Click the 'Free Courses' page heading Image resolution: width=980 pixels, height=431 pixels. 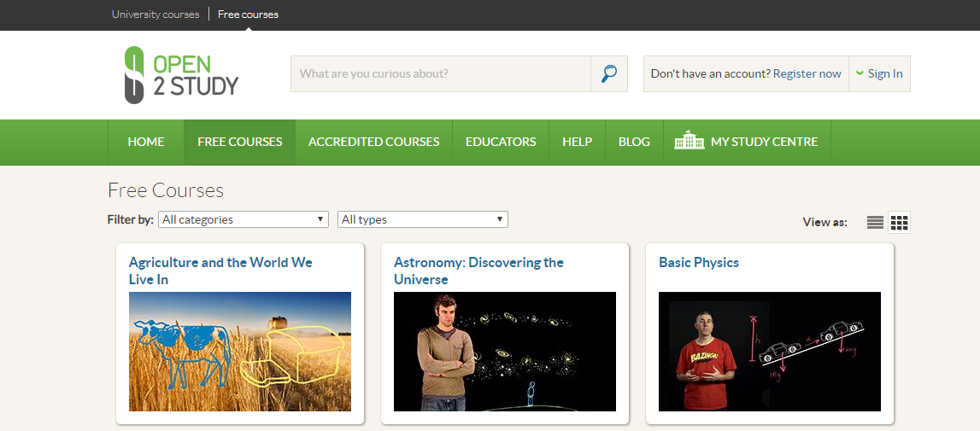[x=166, y=189]
